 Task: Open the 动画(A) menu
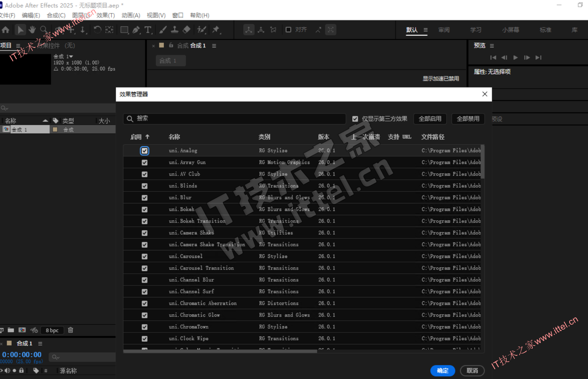coord(130,15)
